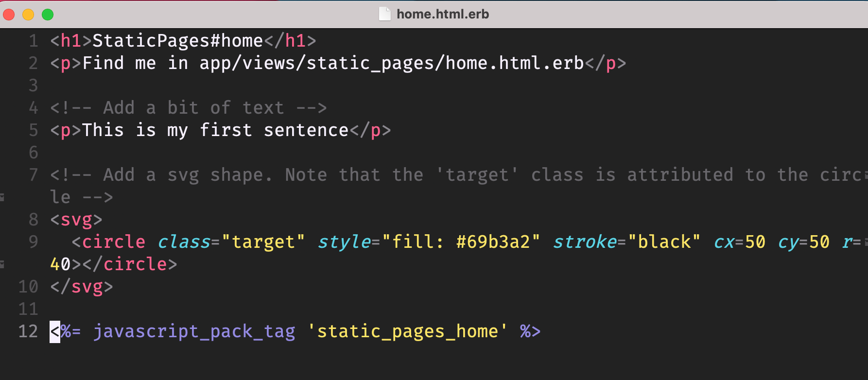The height and width of the screenshot is (380, 868).
Task: Click line number 8 beside the svg tag
Action: (33, 220)
